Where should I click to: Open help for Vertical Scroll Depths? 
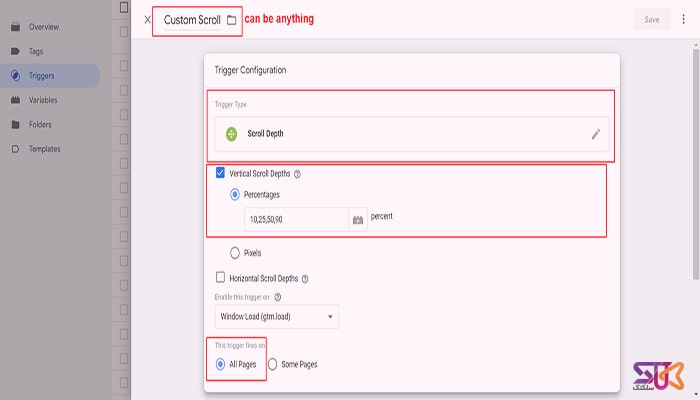point(297,174)
